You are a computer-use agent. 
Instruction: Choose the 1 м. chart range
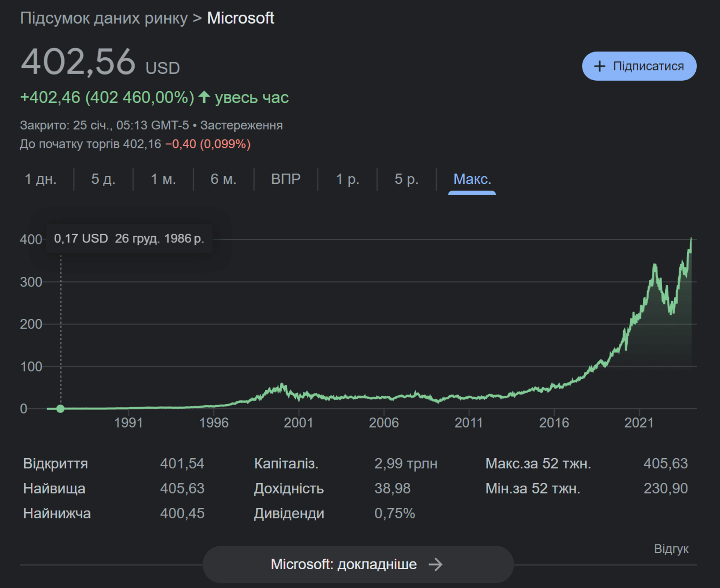(163, 179)
